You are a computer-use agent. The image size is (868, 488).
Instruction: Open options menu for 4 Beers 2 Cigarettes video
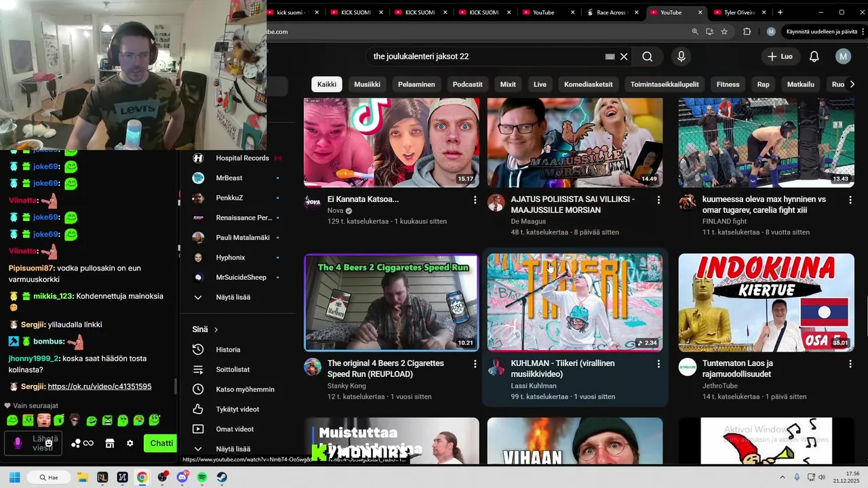[x=475, y=364]
